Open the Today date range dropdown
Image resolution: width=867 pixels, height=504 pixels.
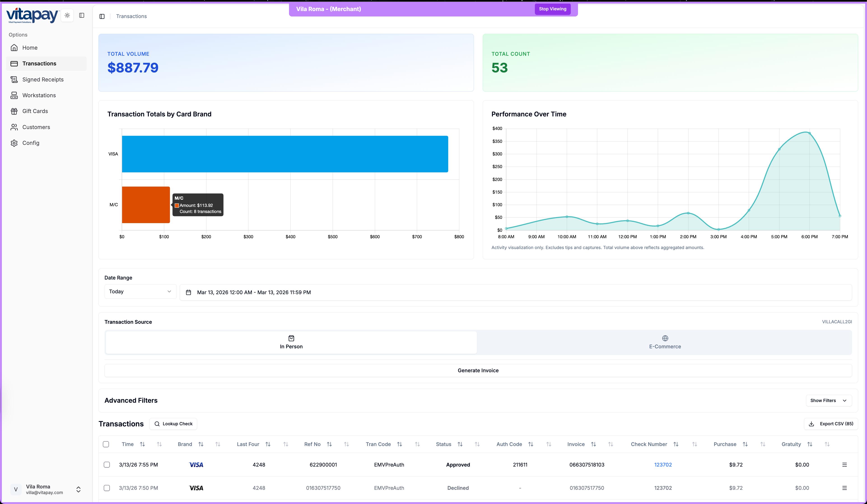tap(140, 291)
